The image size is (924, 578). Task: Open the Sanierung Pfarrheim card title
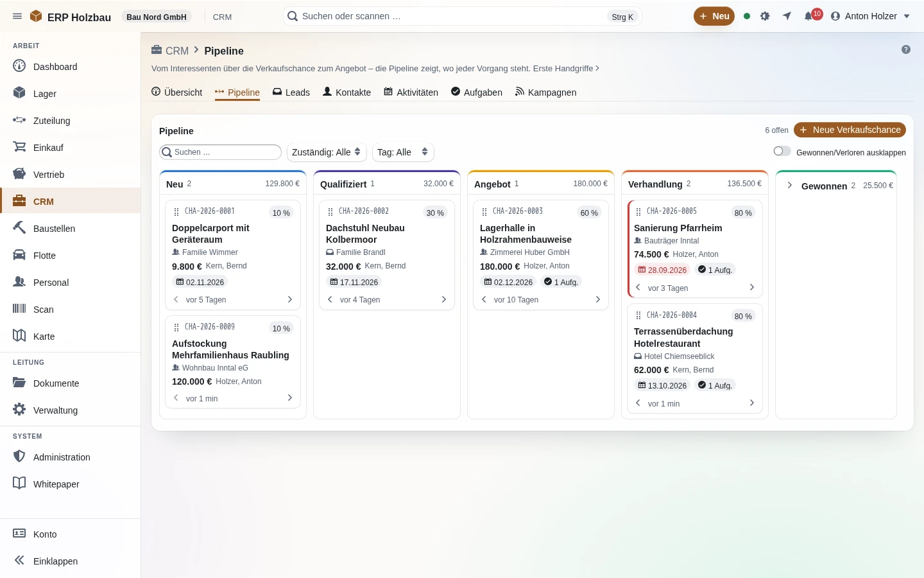pos(678,228)
